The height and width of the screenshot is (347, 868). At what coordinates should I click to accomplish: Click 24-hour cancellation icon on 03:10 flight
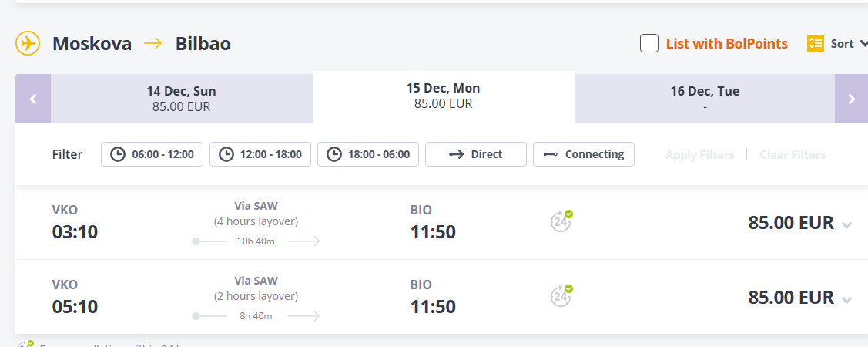point(561,221)
